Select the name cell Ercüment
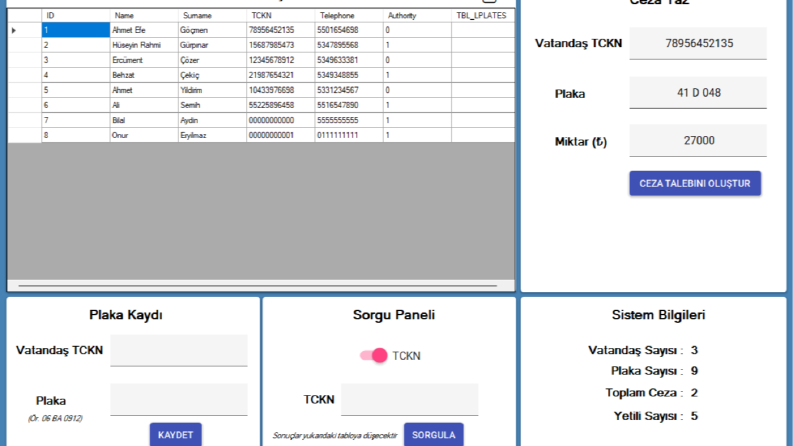Image resolution: width=793 pixels, height=446 pixels. tap(144, 60)
